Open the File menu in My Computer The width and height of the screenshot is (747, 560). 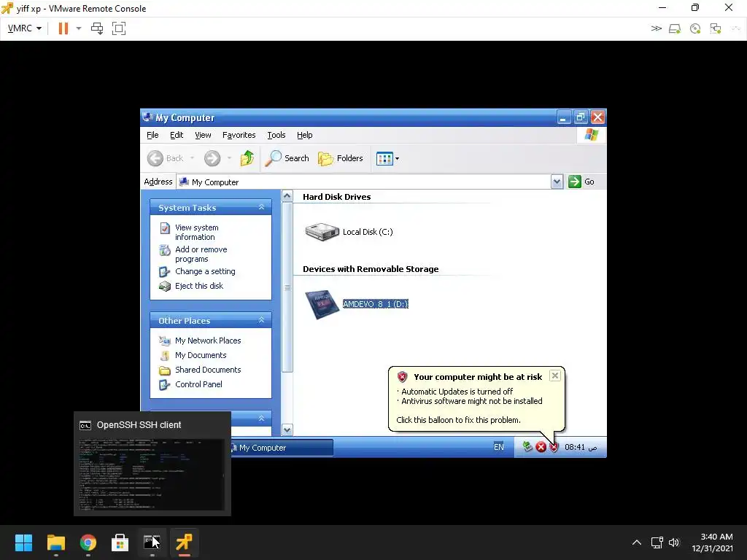152,135
